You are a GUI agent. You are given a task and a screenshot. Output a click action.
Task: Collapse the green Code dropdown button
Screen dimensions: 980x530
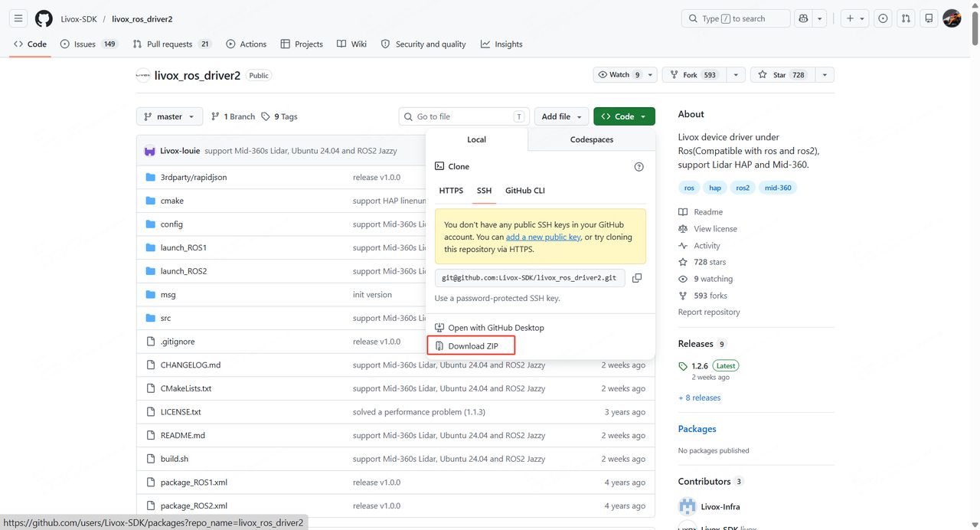624,116
